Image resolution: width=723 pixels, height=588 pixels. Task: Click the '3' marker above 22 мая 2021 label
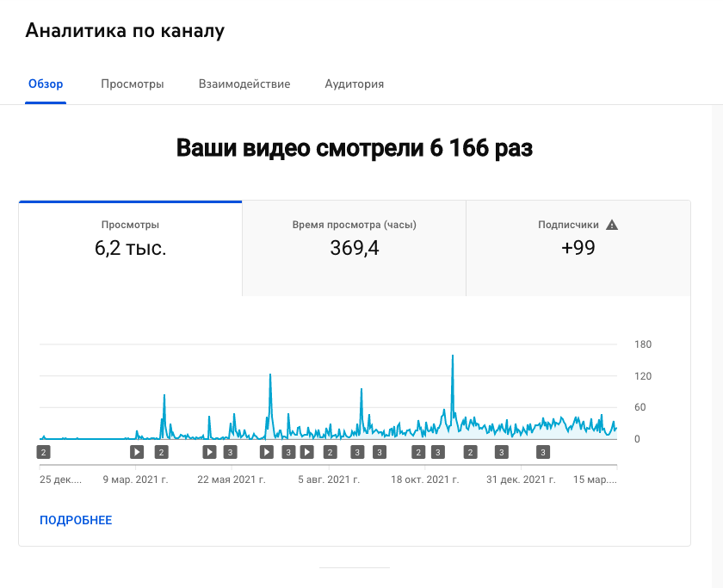[230, 453]
